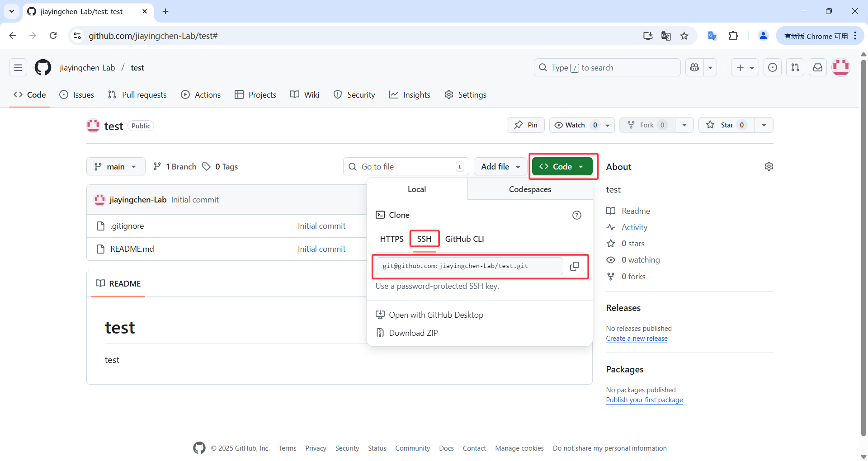
Task: Click the install app icon in address bar
Action: [648, 36]
